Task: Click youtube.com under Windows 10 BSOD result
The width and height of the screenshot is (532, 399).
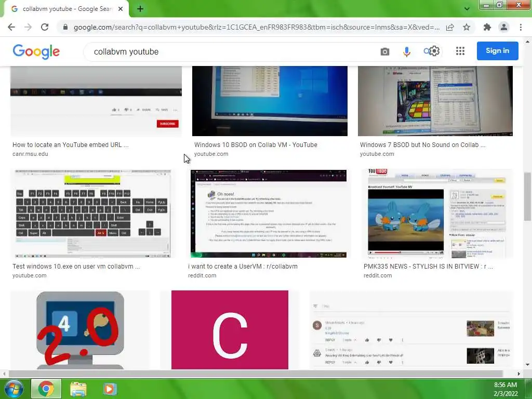Action: [211, 154]
